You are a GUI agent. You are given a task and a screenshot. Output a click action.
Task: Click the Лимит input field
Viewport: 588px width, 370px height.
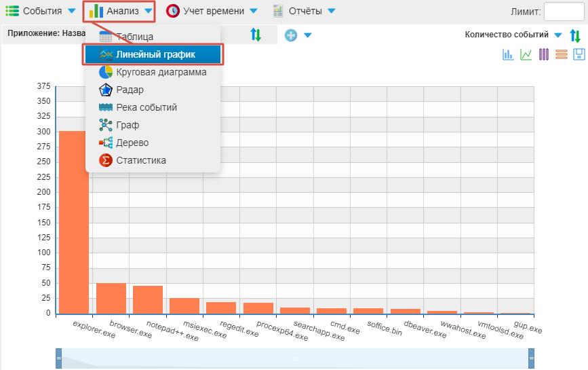coord(564,12)
